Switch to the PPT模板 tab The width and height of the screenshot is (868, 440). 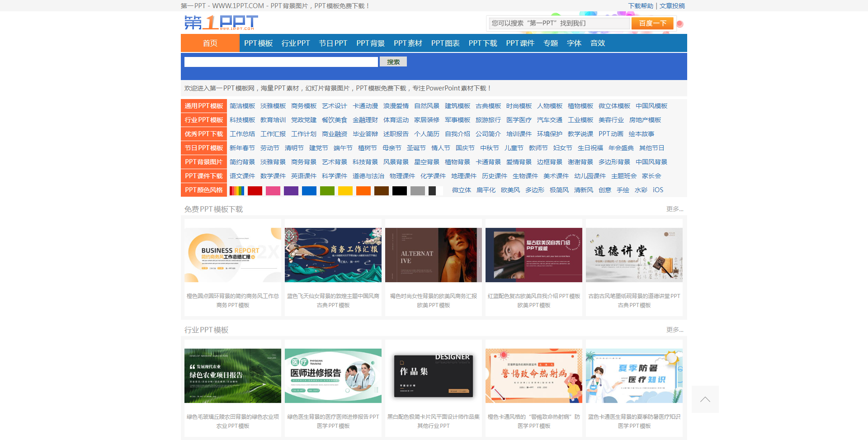click(258, 43)
